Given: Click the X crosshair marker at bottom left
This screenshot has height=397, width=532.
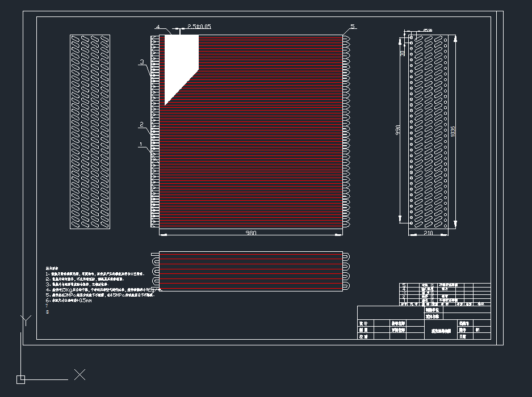Looking at the screenshot, I should coord(80,374).
